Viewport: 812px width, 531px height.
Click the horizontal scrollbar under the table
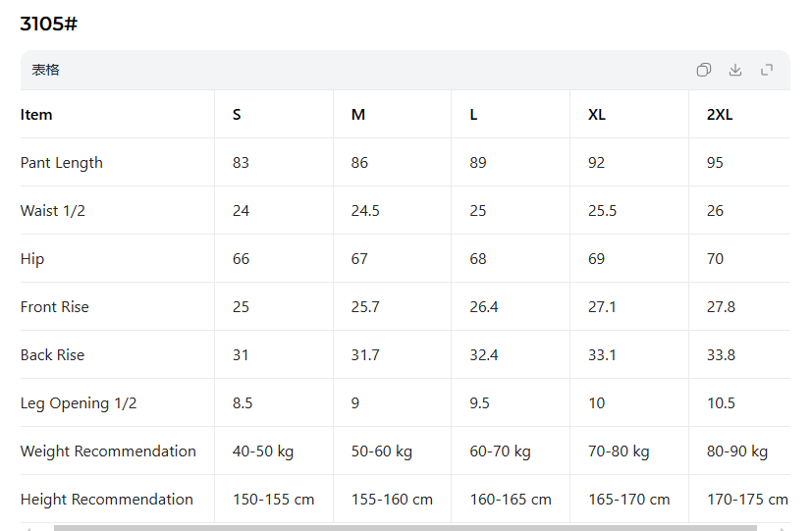click(x=405, y=528)
